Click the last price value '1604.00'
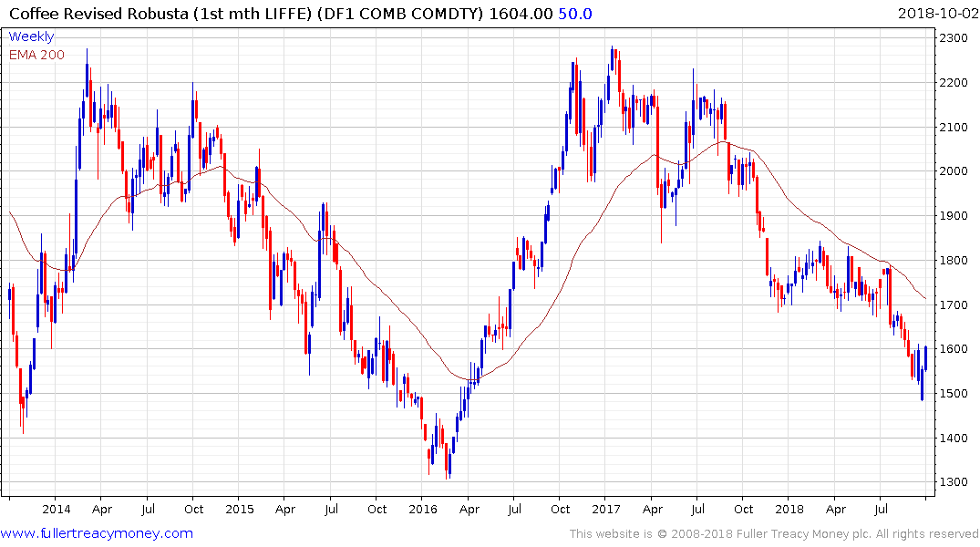Viewport: 980px width, 547px height. 521,14
